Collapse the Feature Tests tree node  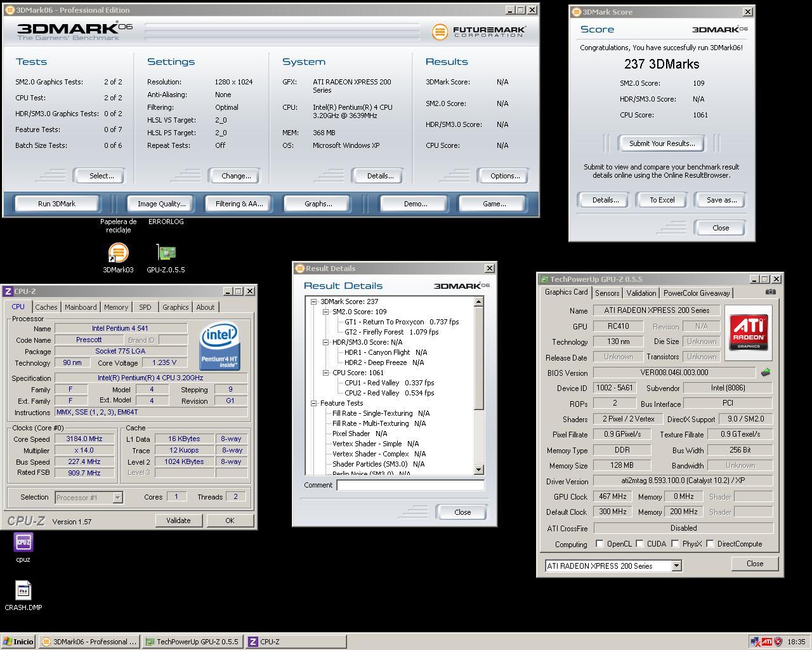(x=313, y=403)
